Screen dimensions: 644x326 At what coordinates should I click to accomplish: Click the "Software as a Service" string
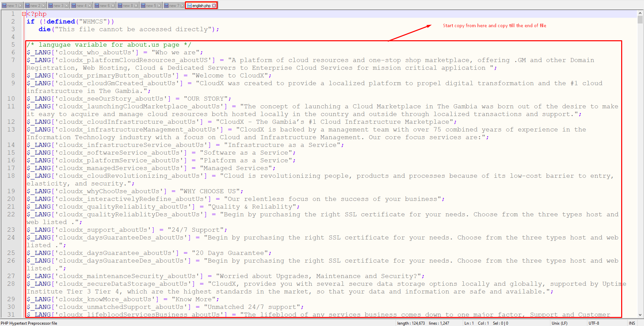[x=246, y=153]
